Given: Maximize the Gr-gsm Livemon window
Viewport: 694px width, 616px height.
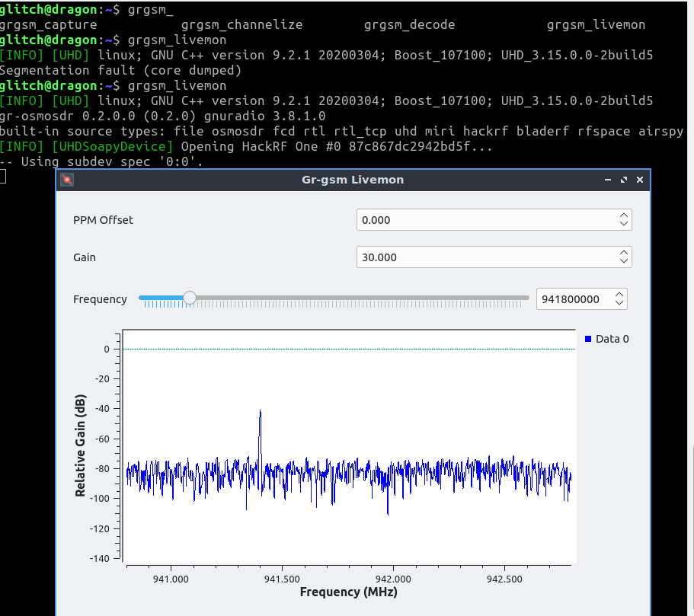Looking at the screenshot, I should (624, 180).
